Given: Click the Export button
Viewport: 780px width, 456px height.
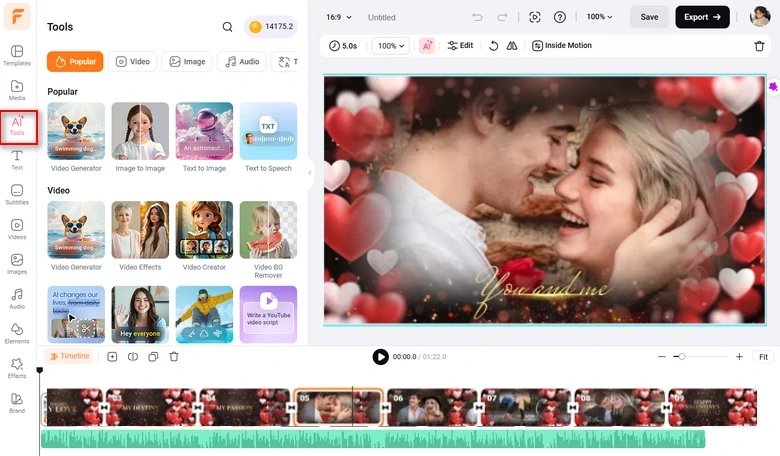Looking at the screenshot, I should [709, 17].
